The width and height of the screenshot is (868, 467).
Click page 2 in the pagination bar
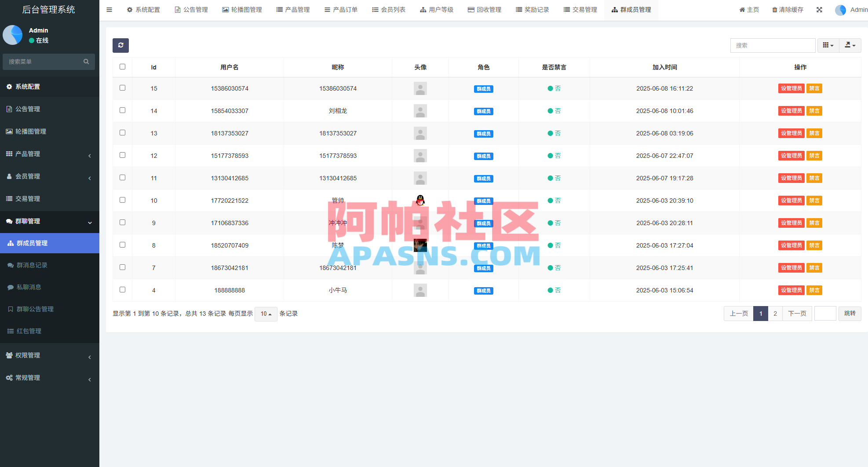tap(775, 314)
